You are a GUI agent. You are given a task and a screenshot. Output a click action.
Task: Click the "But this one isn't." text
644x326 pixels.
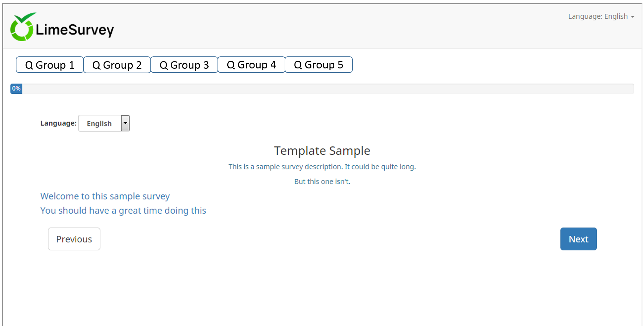(x=322, y=182)
